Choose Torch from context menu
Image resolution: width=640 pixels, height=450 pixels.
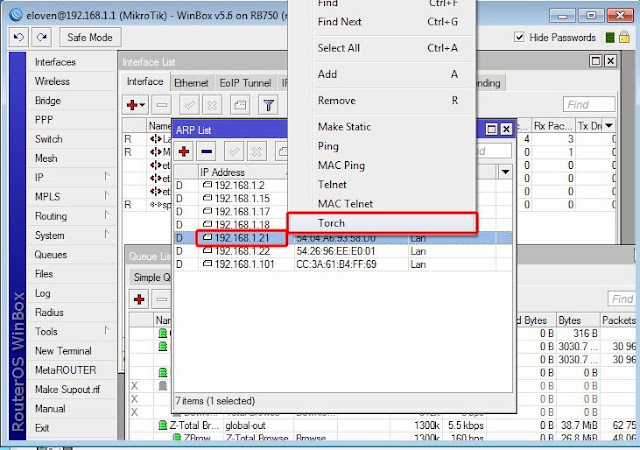(382, 223)
